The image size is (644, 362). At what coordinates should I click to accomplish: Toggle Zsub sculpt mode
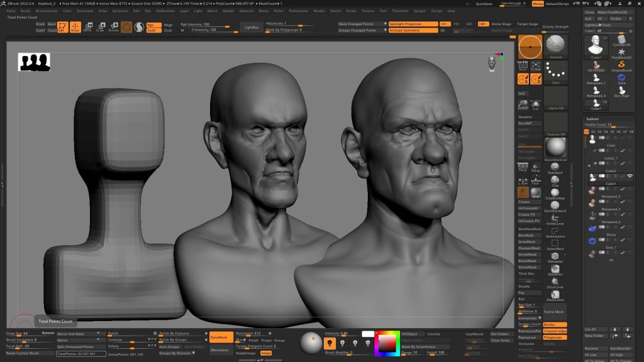(x=168, y=30)
